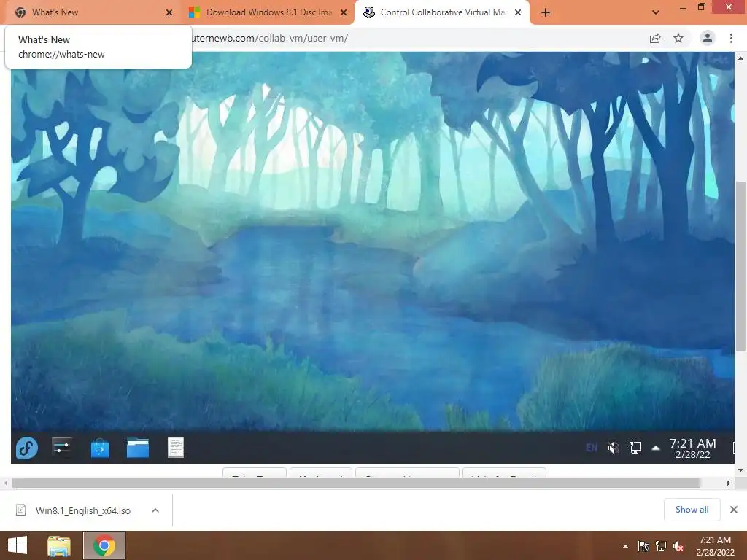Image resolution: width=747 pixels, height=560 pixels.
Task: Expand options for Win8.1 ISO download
Action: click(x=155, y=510)
